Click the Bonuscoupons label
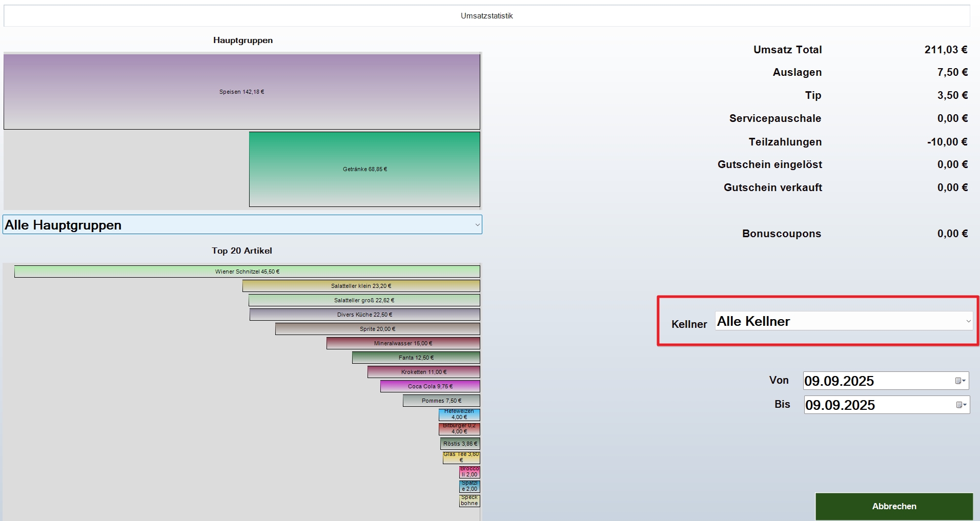Image resolution: width=980 pixels, height=521 pixels. (782, 234)
